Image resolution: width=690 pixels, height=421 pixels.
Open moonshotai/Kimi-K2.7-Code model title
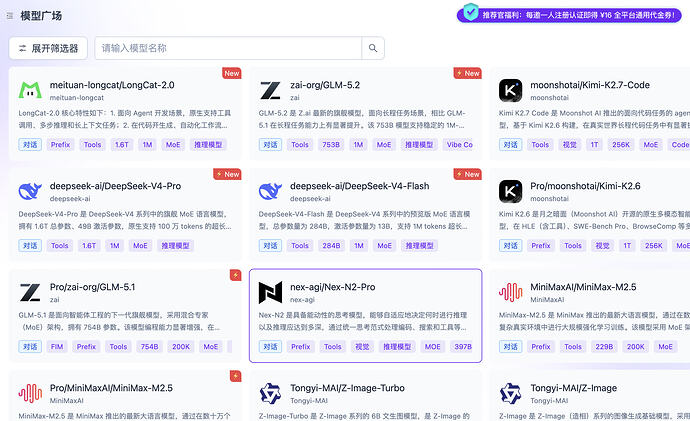point(590,85)
